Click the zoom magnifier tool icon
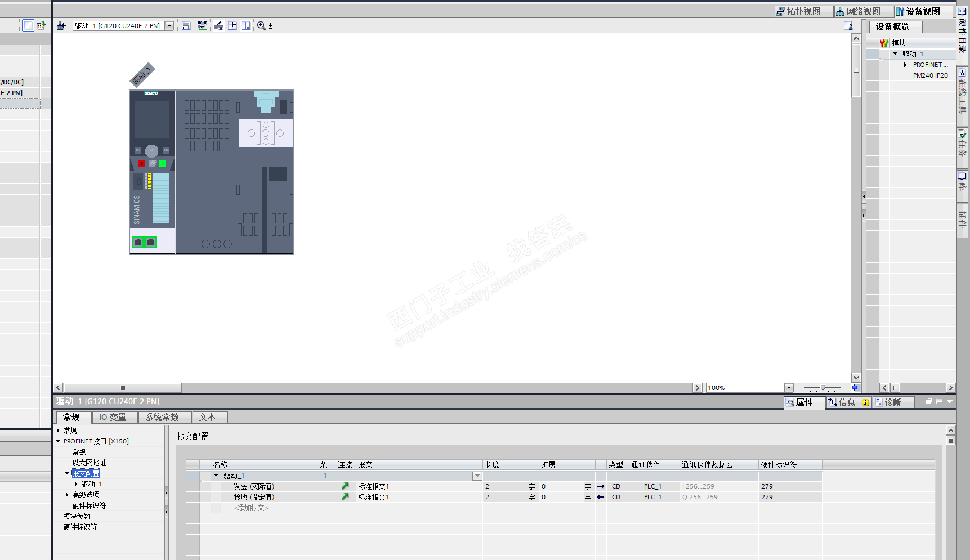Screen dimensions: 970x560 click(x=261, y=26)
